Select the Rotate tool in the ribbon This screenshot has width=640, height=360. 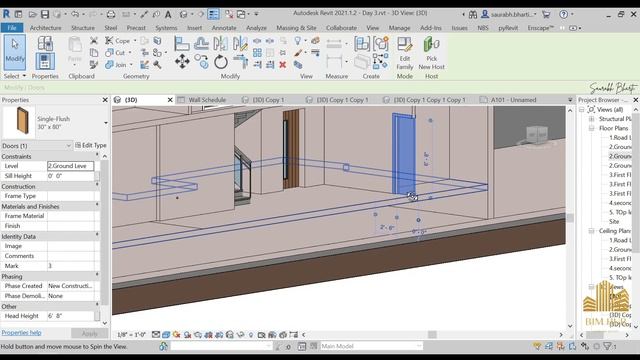tap(220, 62)
